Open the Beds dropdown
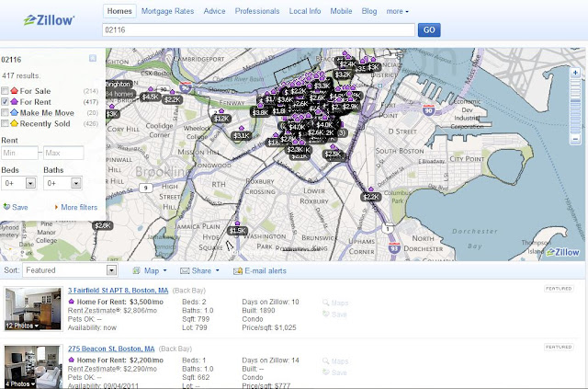This screenshot has height=389, width=588. coord(18,183)
